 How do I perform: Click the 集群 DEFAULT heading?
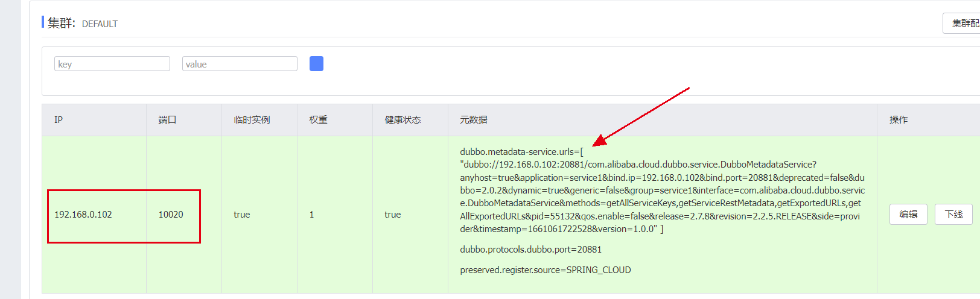click(x=83, y=23)
